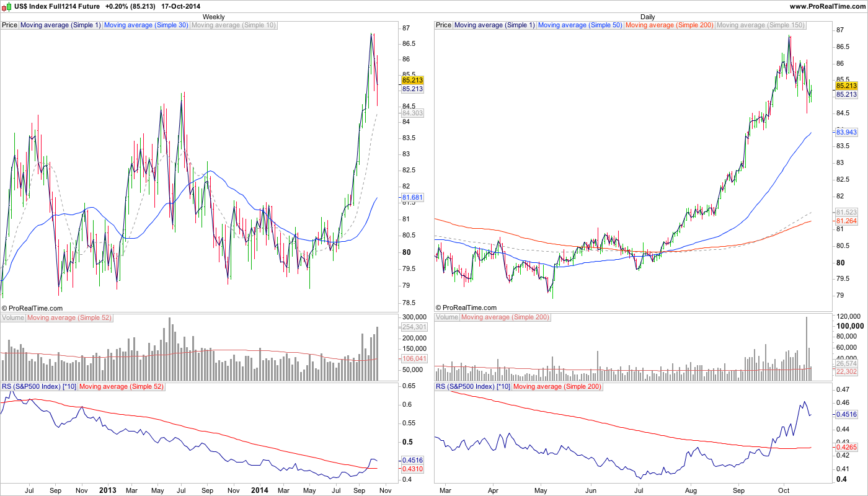The height and width of the screenshot is (496, 868).
Task: Click the 84.303 moving average value on Weekly chart
Action: (x=412, y=113)
